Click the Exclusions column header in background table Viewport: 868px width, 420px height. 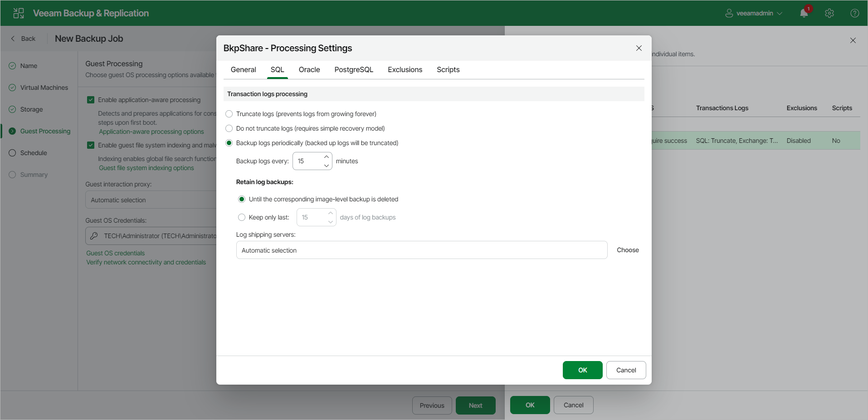pyautogui.click(x=802, y=108)
